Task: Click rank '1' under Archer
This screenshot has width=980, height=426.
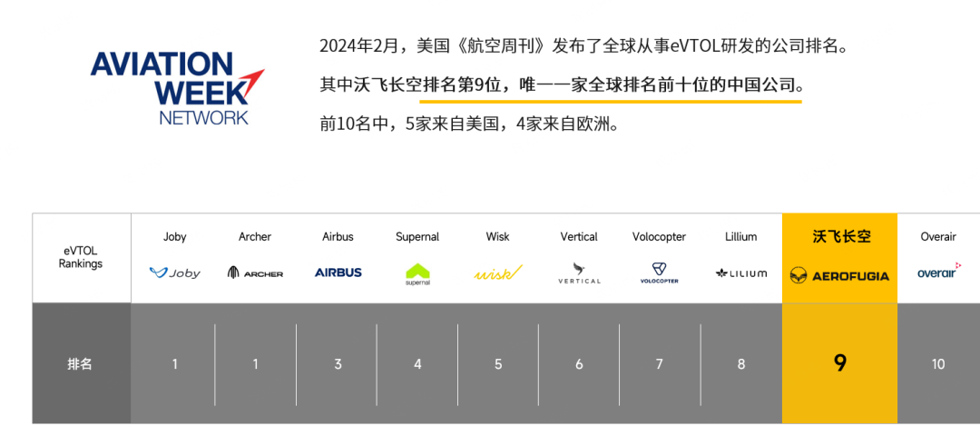Action: (x=255, y=364)
